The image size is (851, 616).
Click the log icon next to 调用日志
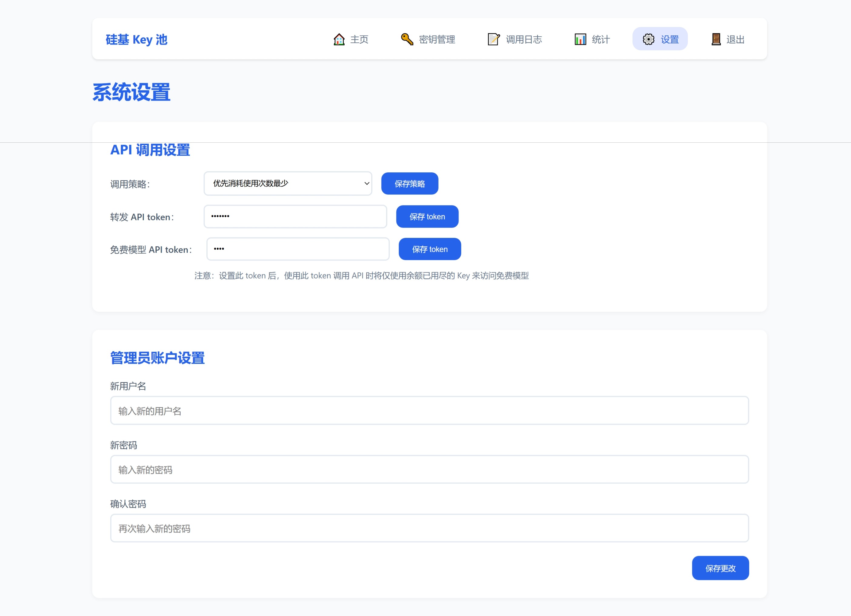[494, 39]
